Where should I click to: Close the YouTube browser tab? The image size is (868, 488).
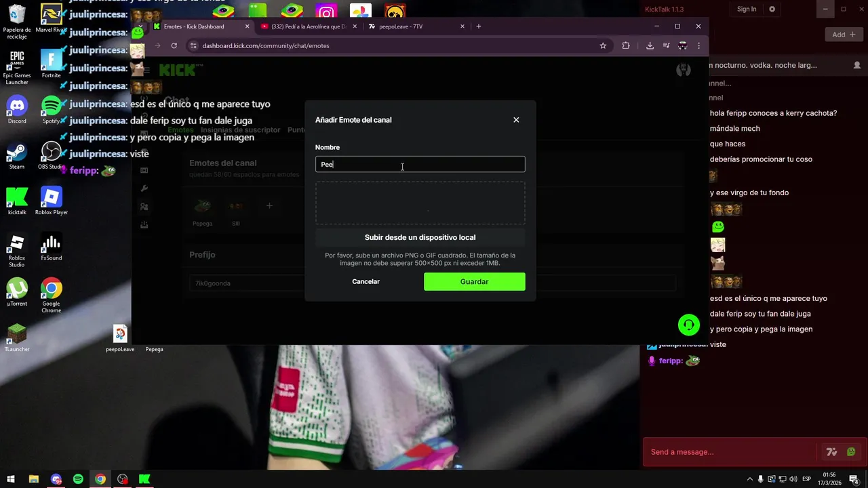355,26
